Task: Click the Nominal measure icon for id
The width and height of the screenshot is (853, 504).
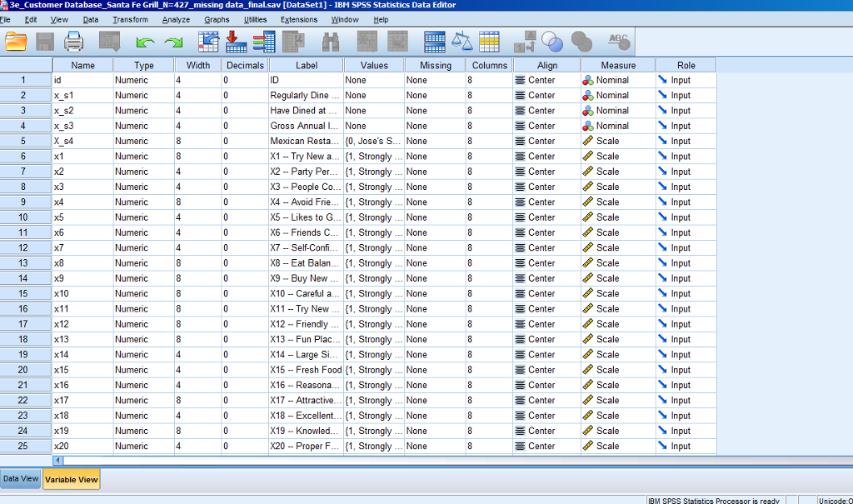Action: [x=587, y=80]
